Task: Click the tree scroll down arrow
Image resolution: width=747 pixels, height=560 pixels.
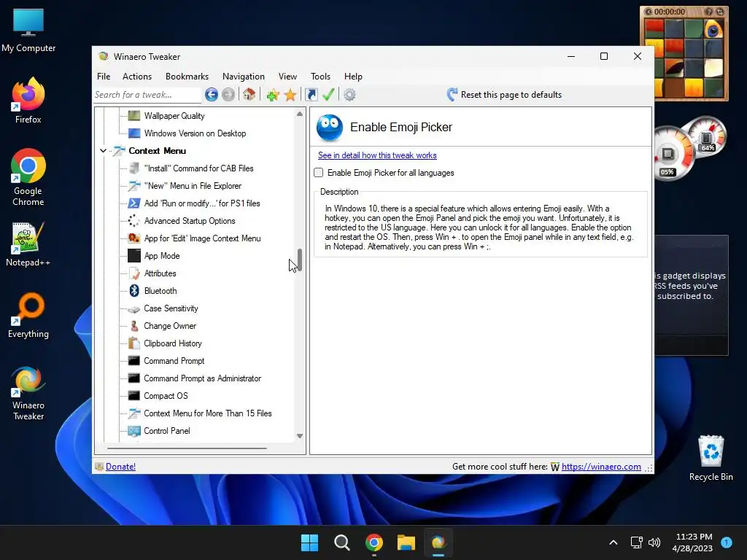Action: coord(300,436)
